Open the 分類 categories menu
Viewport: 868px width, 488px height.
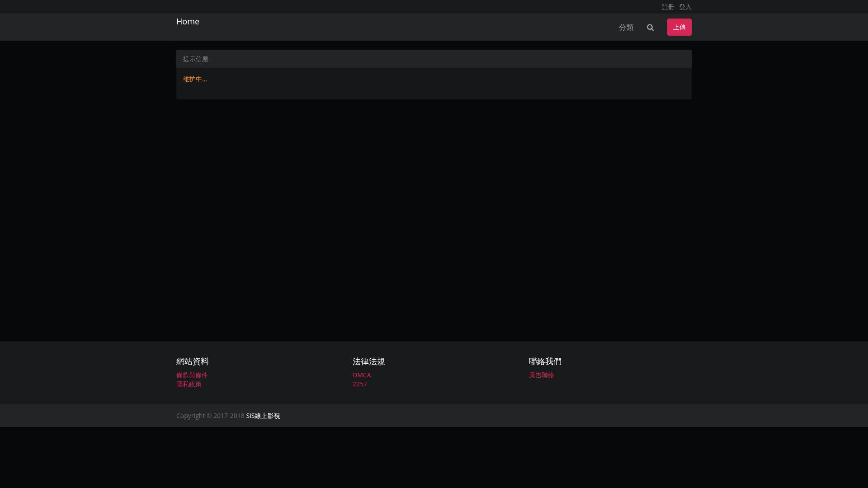point(626,28)
